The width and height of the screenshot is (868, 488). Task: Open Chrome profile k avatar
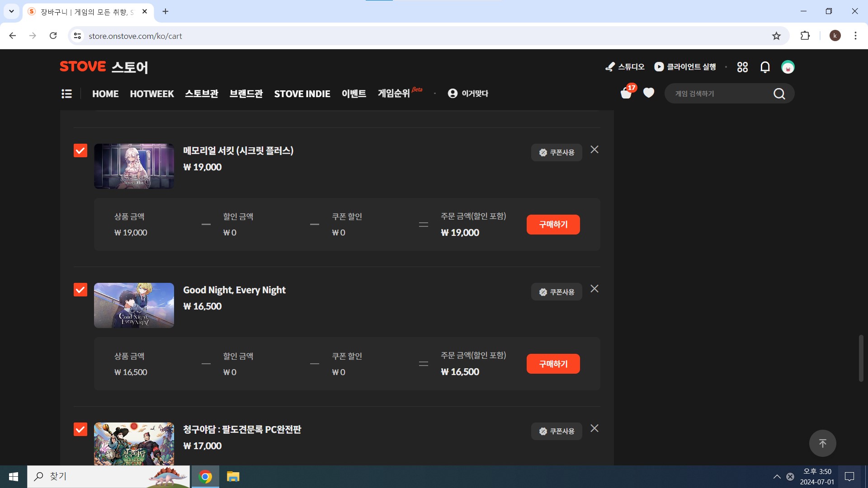coord(835,36)
